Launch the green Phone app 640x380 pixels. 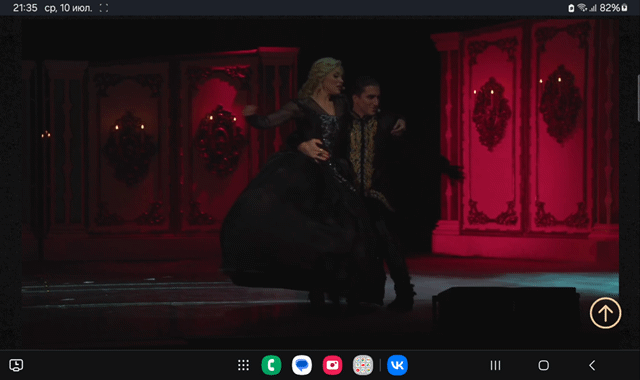point(271,365)
